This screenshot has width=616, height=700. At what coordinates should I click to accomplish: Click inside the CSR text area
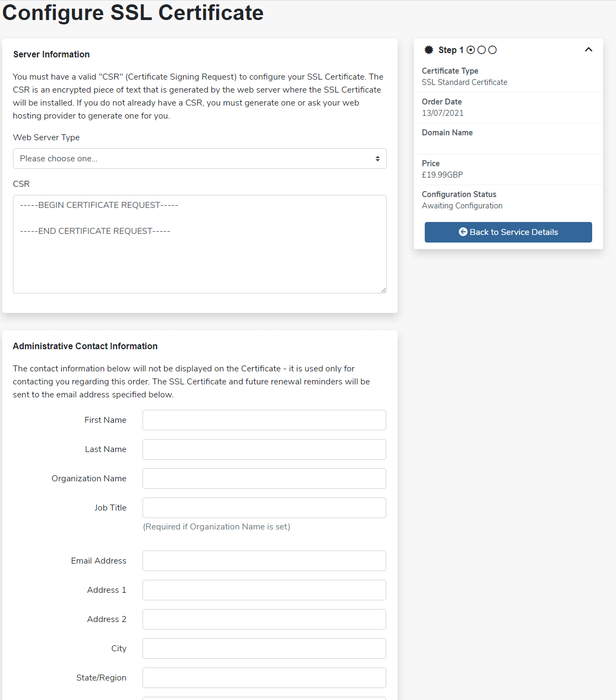point(199,244)
